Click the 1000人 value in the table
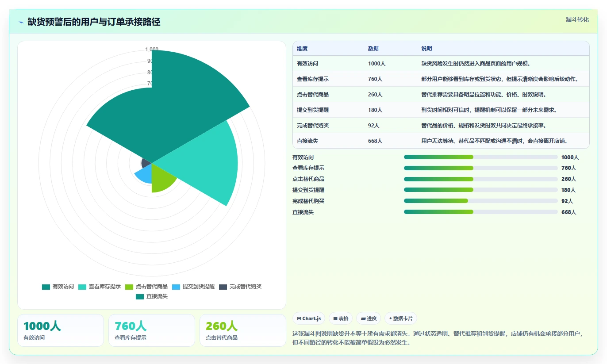The width and height of the screenshot is (607, 364). pos(377,64)
